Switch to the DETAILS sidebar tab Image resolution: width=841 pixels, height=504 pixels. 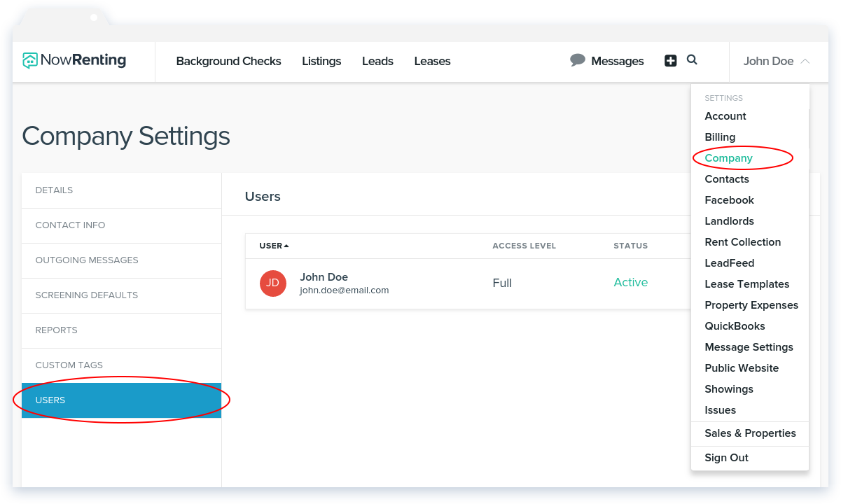click(122, 190)
